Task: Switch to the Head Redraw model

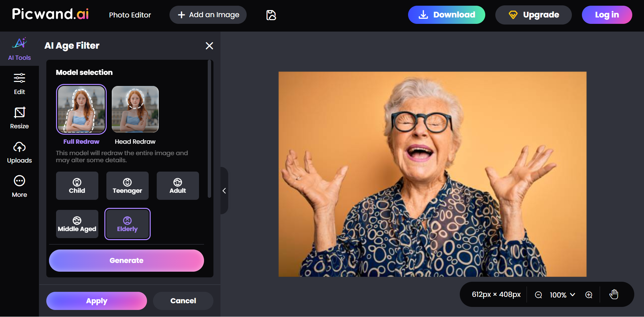Action: [135, 109]
